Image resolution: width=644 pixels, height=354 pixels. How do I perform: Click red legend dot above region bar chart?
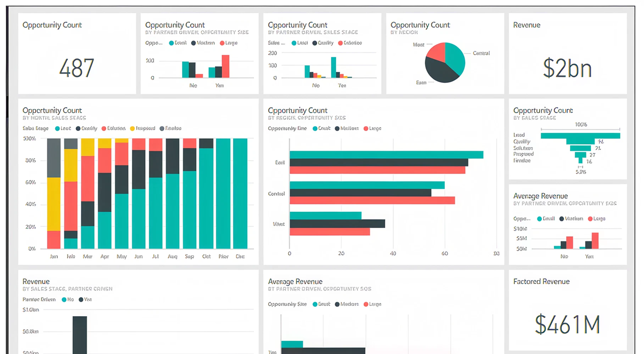[x=366, y=128]
